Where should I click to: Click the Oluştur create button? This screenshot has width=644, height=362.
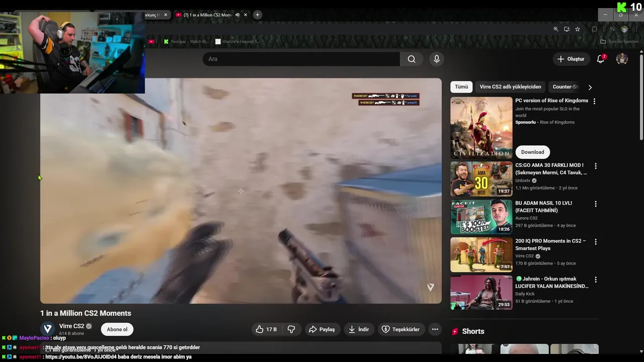tap(571, 59)
